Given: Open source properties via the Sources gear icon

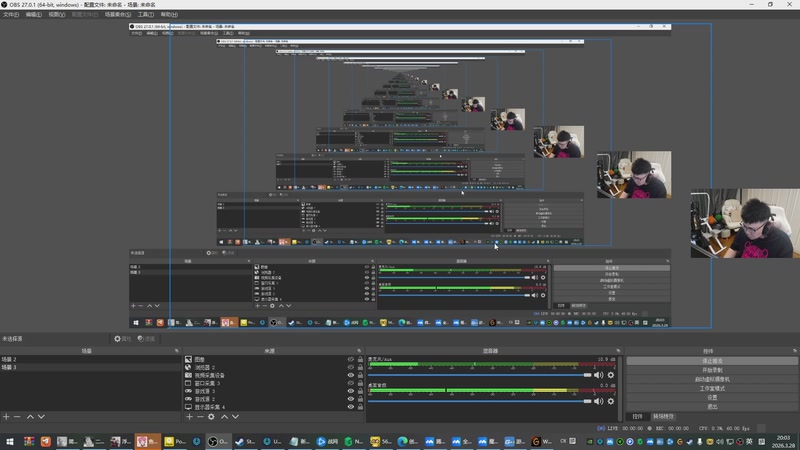Looking at the screenshot, I should [x=211, y=417].
